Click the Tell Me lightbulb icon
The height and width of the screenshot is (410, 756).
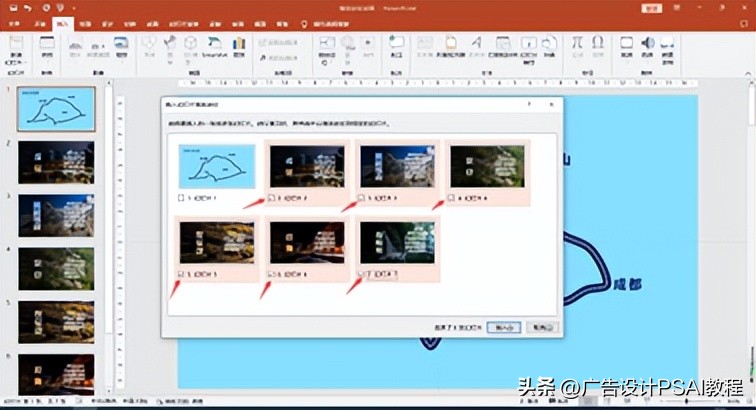pos(304,24)
